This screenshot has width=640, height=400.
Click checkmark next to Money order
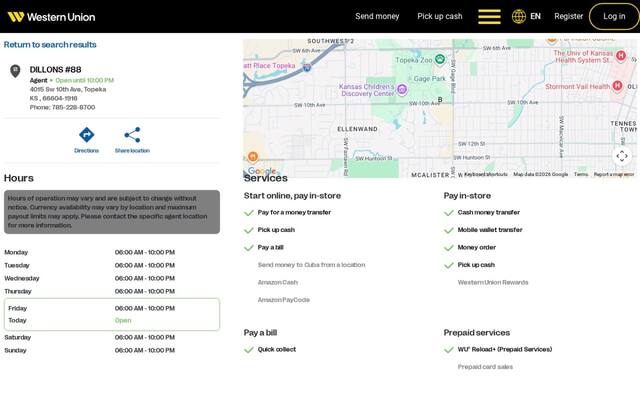pos(449,248)
